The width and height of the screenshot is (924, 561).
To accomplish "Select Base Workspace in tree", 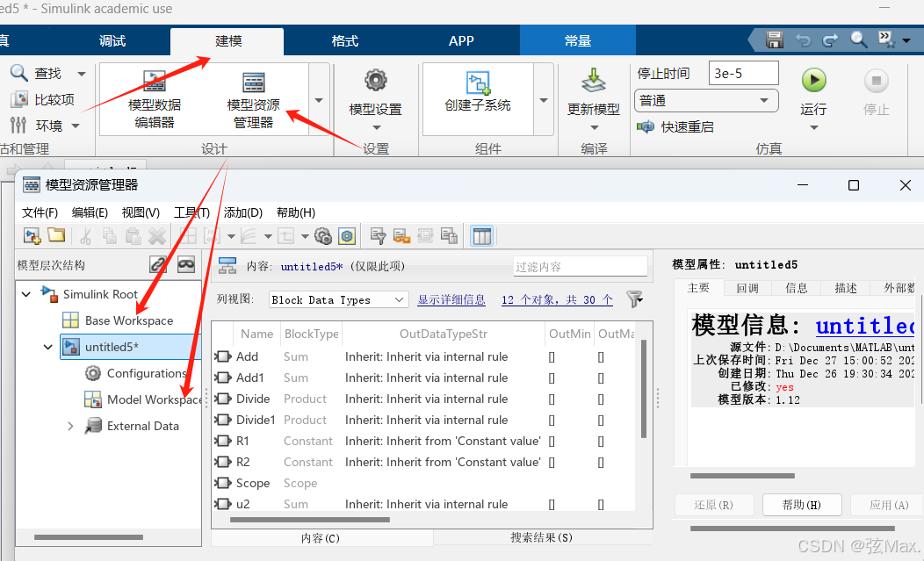I will (129, 320).
